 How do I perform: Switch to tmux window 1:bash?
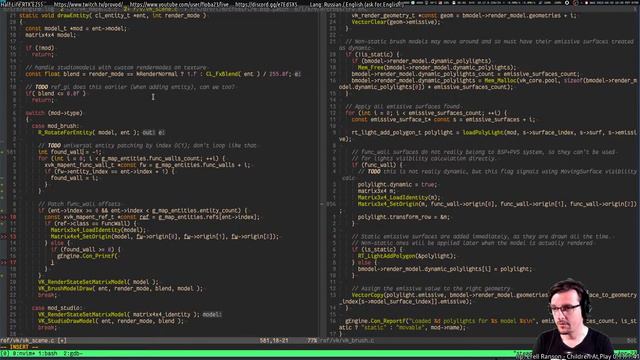click(x=48, y=353)
